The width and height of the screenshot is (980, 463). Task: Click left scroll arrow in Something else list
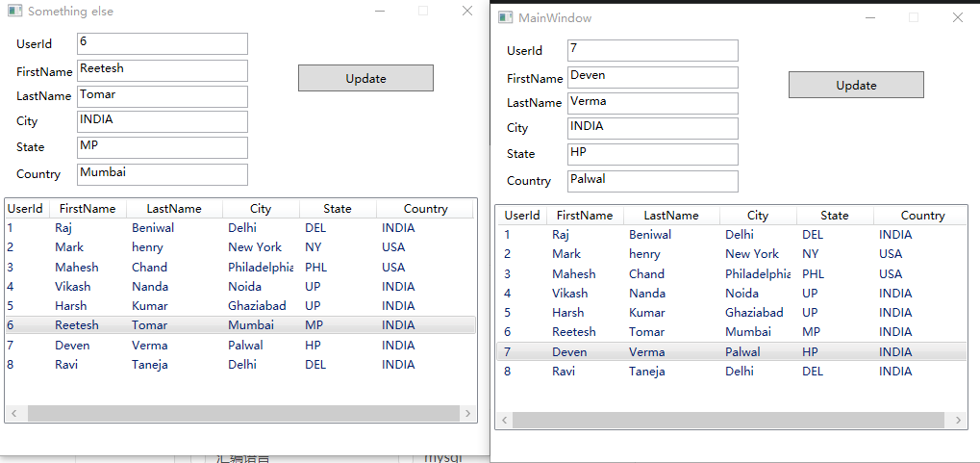[x=14, y=413]
